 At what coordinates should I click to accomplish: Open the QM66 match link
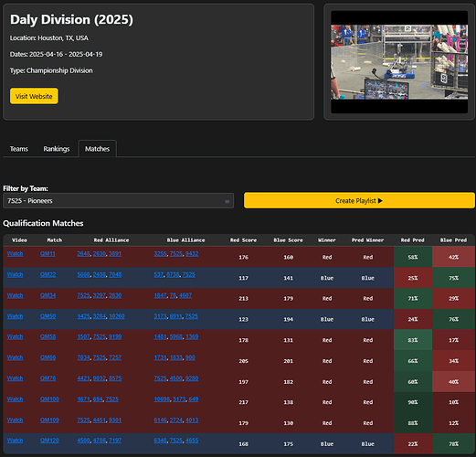click(48, 357)
